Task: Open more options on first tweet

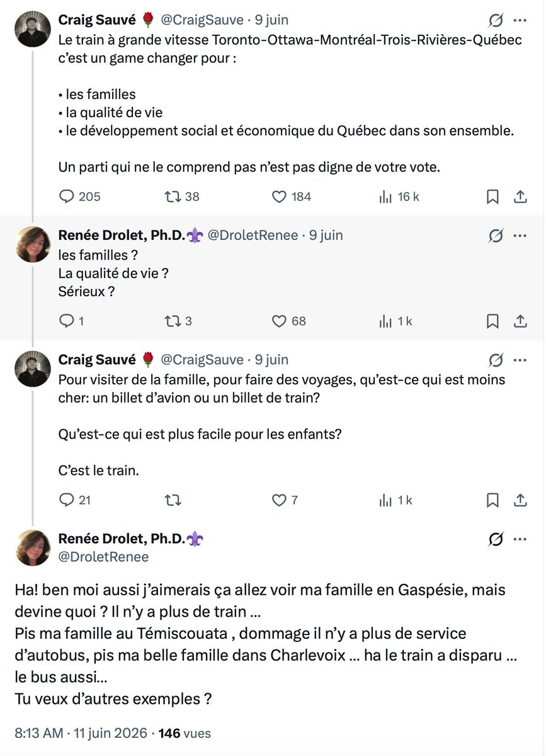Action: [521, 21]
